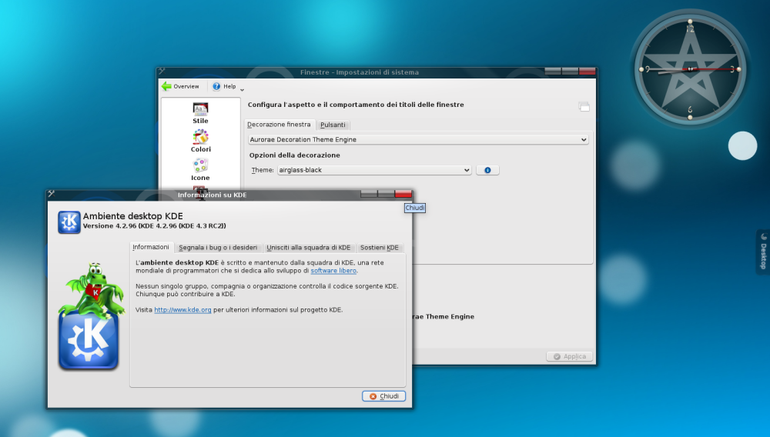Close the Finestre window with the red titlebar button

pyautogui.click(x=587, y=71)
